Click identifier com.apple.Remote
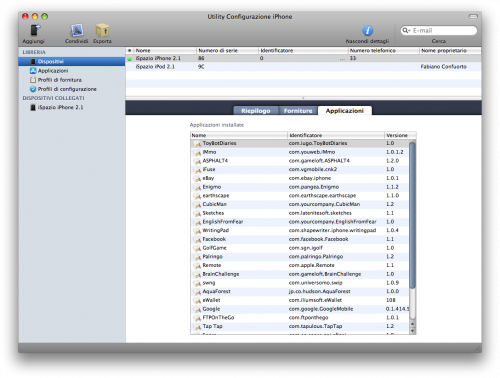 (x=311, y=265)
